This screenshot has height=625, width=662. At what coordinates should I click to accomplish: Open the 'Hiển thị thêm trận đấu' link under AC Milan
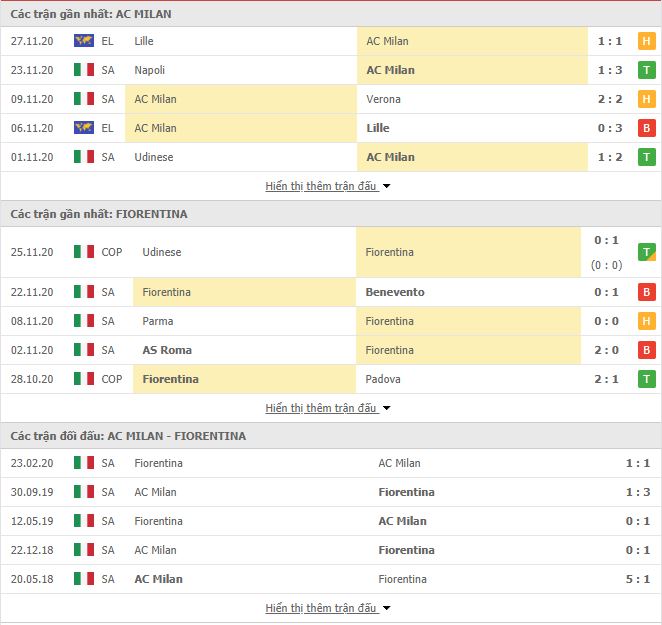click(x=320, y=186)
